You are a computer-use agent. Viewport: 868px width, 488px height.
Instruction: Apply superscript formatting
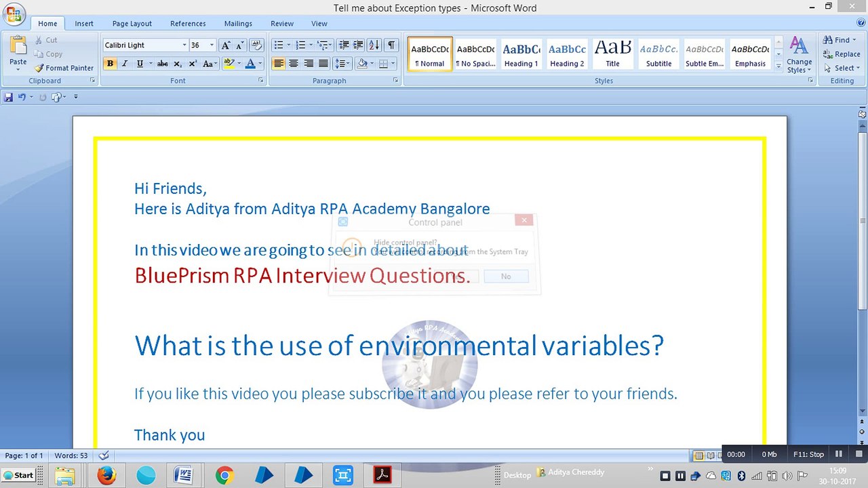(193, 64)
